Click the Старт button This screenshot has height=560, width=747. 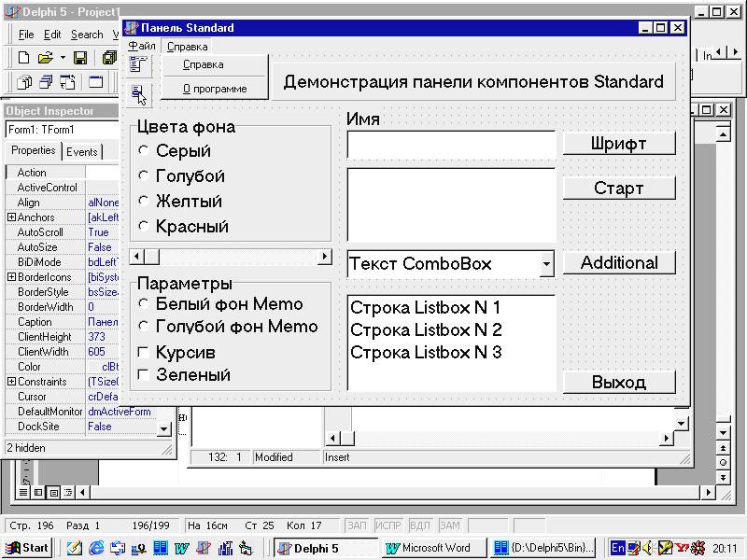tap(619, 189)
